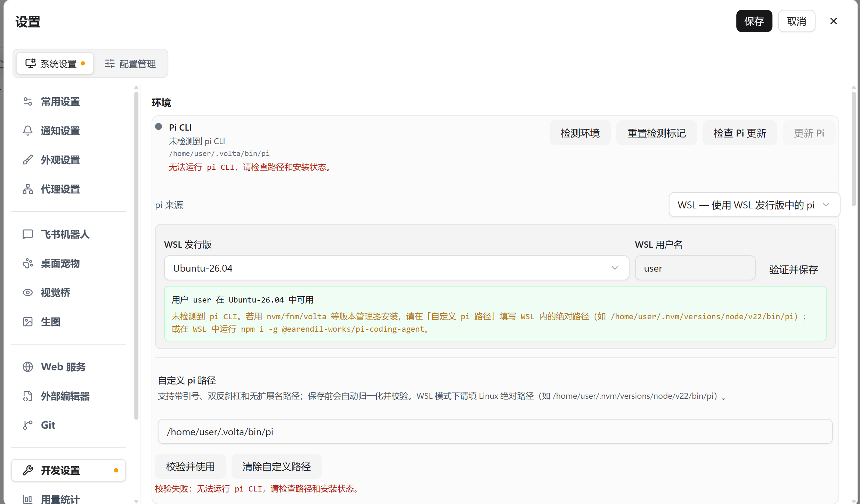Click the 用户 user 在 Ubuntu-26.04 中可用 message

[243, 300]
